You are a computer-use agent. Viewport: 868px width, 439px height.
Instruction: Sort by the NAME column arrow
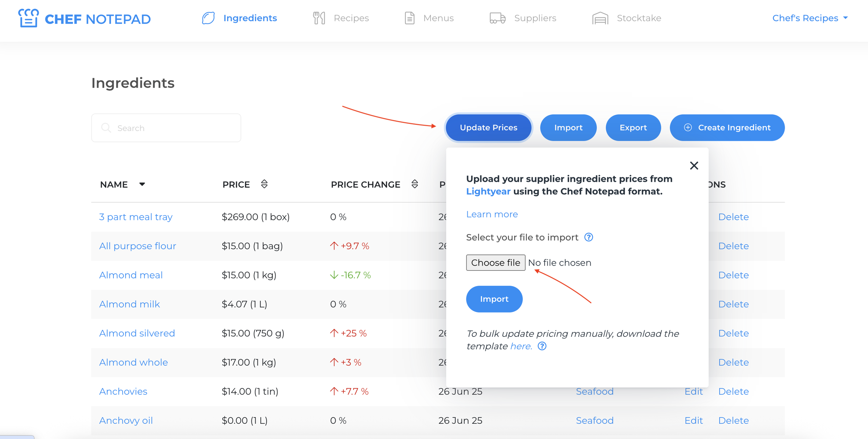click(x=142, y=184)
